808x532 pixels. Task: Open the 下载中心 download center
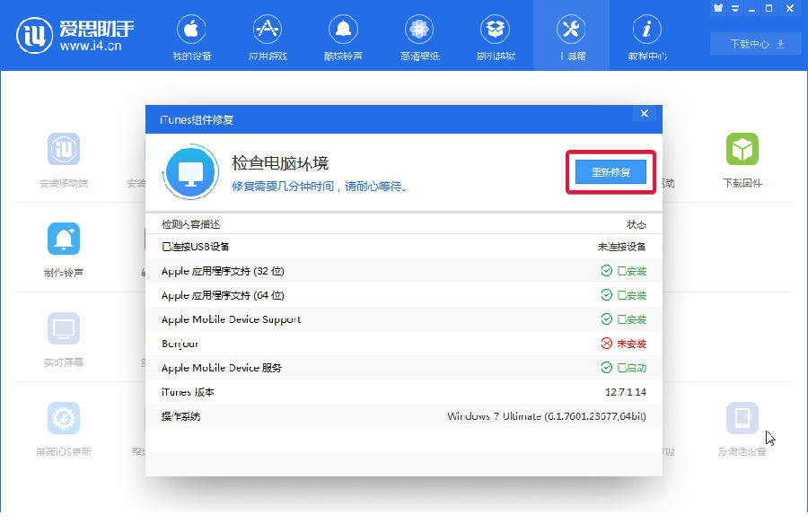point(757,44)
